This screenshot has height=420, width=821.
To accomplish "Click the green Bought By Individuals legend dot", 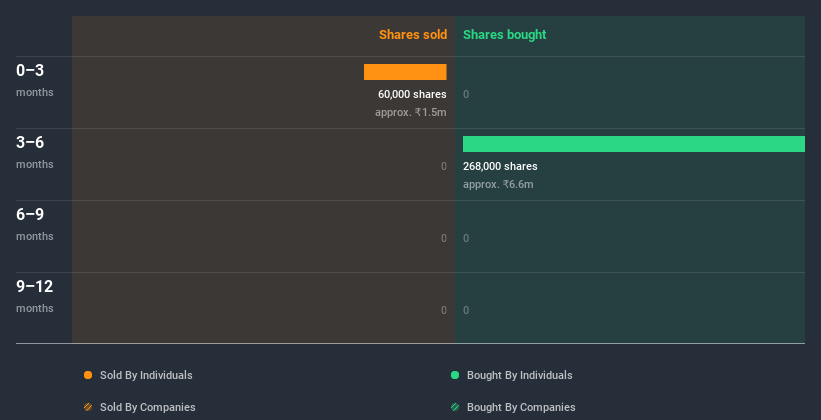I will tap(455, 375).
